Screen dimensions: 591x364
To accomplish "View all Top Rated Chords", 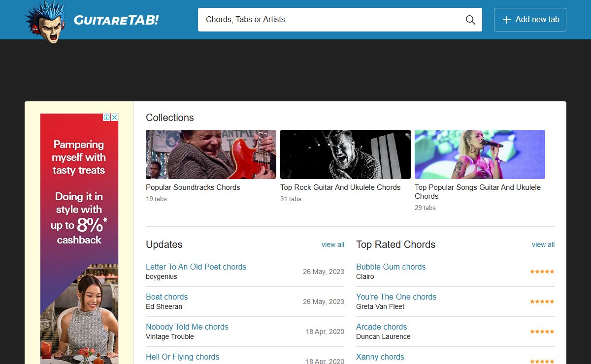I will pos(543,244).
